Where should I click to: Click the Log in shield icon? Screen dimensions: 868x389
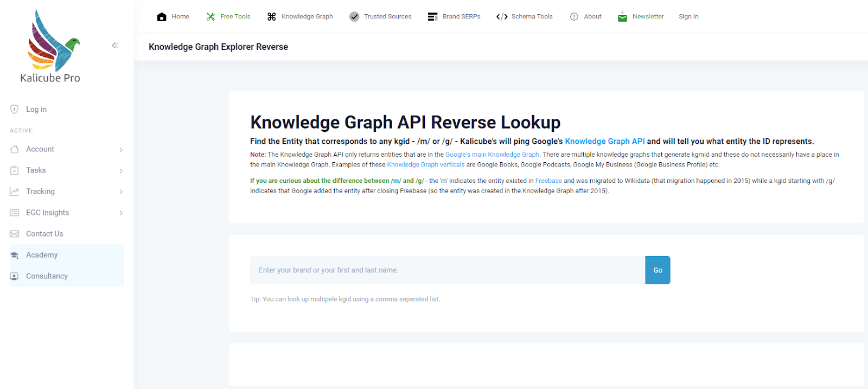(x=15, y=109)
